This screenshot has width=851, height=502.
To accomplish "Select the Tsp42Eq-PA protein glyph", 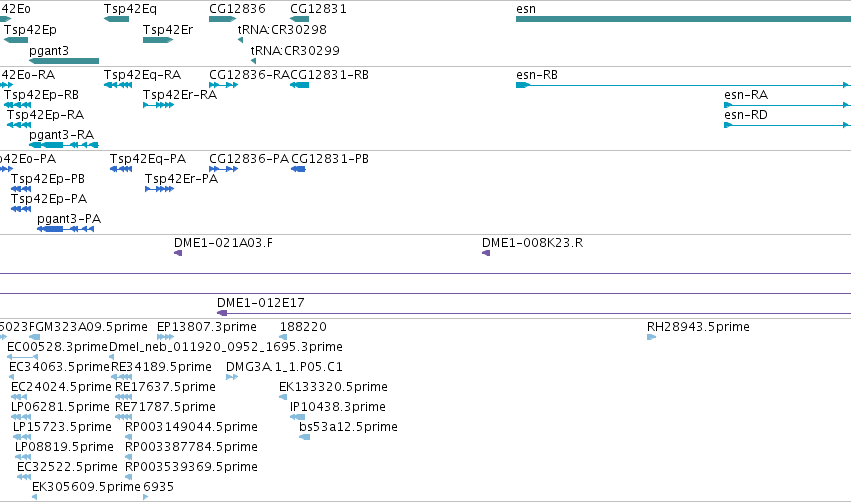I will click(x=121, y=169).
